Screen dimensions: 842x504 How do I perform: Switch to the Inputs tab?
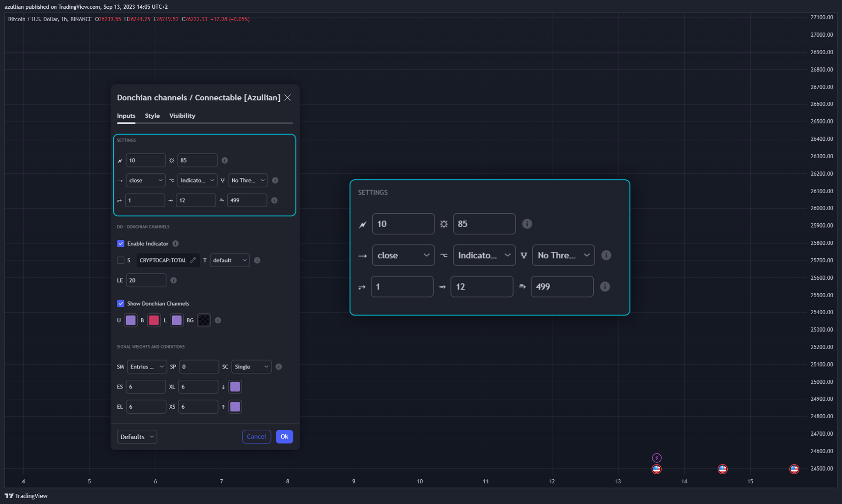tap(126, 116)
